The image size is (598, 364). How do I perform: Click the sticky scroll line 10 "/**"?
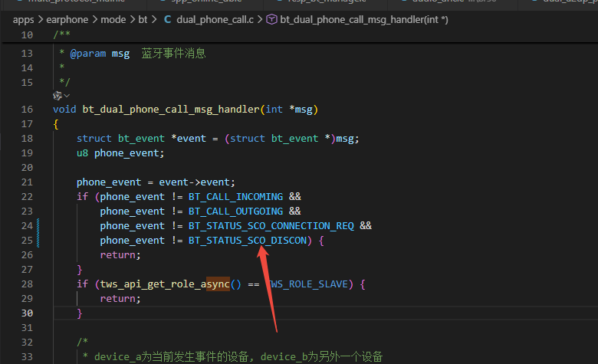[x=62, y=34]
